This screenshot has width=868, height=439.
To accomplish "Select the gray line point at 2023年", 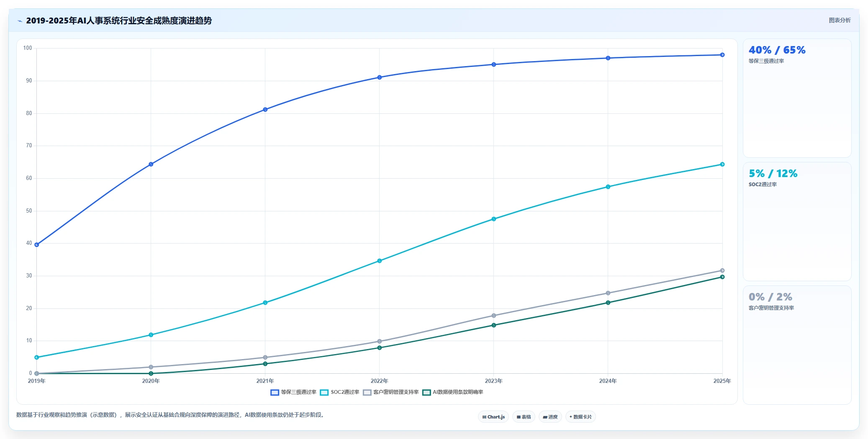I will pos(494,316).
